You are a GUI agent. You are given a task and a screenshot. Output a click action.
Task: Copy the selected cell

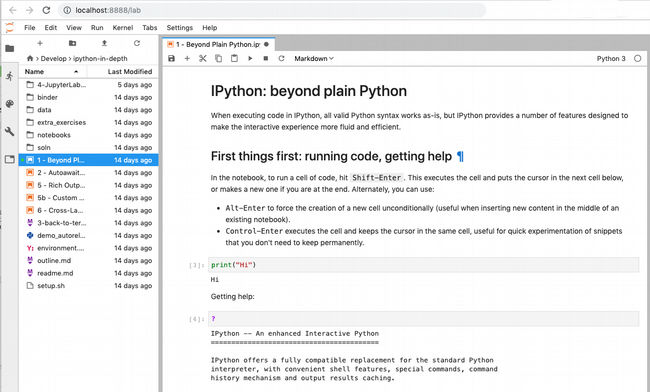(x=218, y=58)
